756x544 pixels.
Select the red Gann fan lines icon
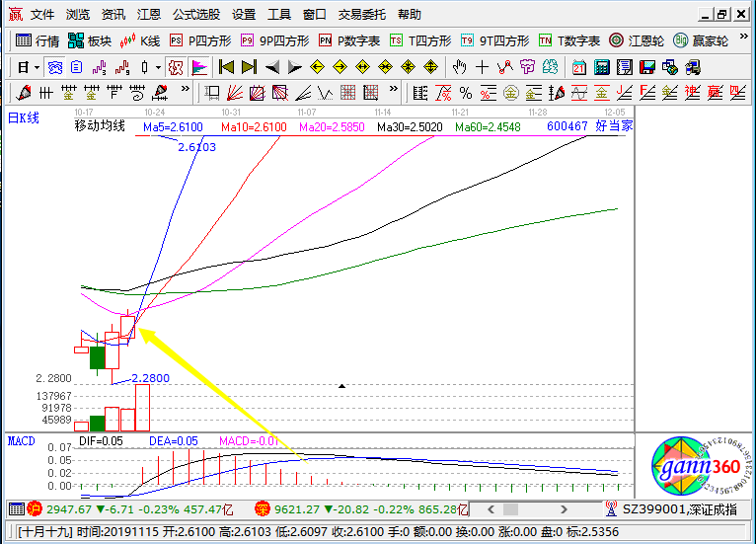coord(235,93)
